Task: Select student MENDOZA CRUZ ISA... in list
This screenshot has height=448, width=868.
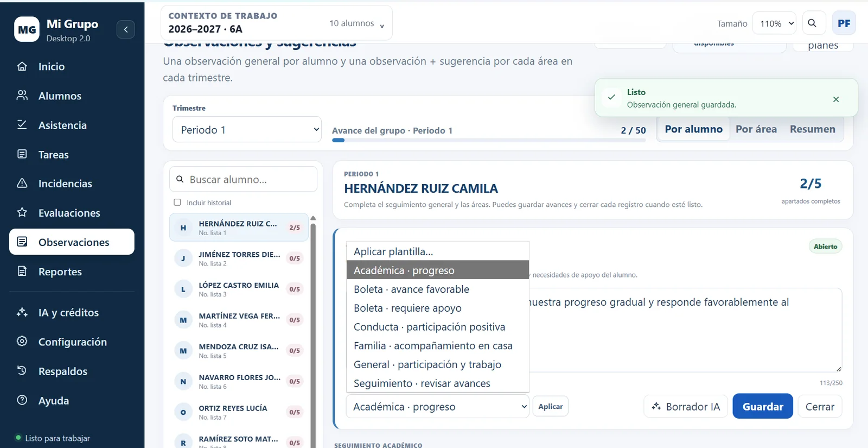Action: 239,351
